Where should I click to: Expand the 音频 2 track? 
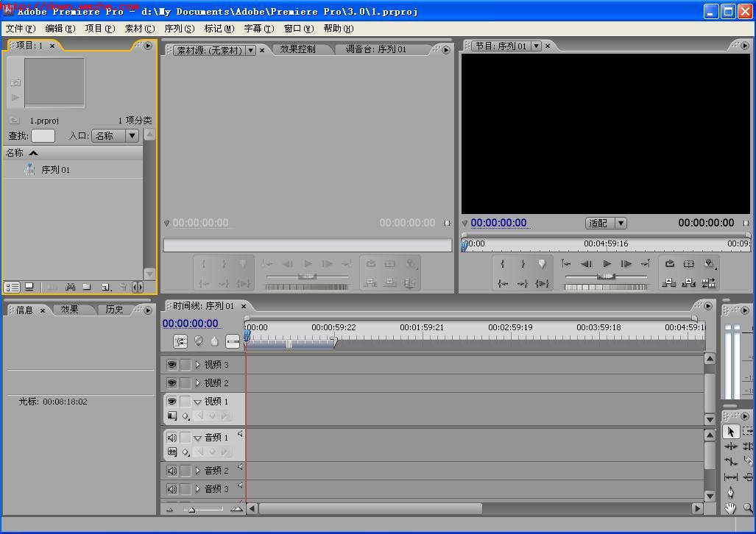coord(198,471)
